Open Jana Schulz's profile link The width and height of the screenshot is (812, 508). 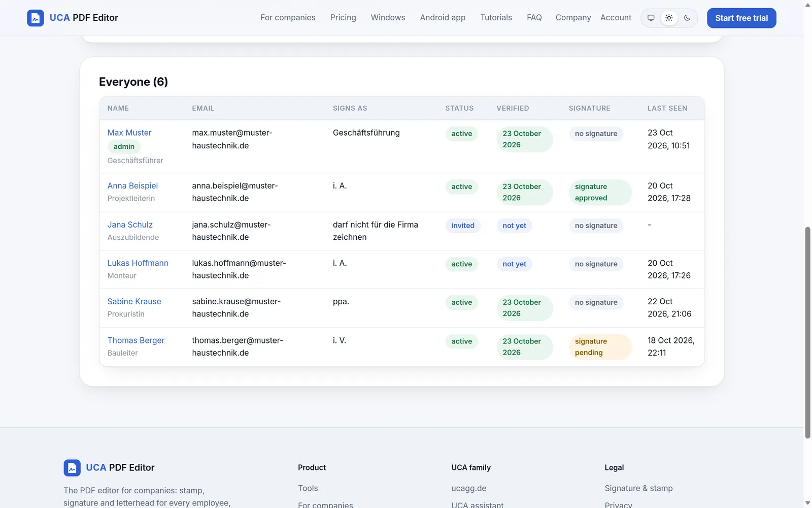pos(130,225)
